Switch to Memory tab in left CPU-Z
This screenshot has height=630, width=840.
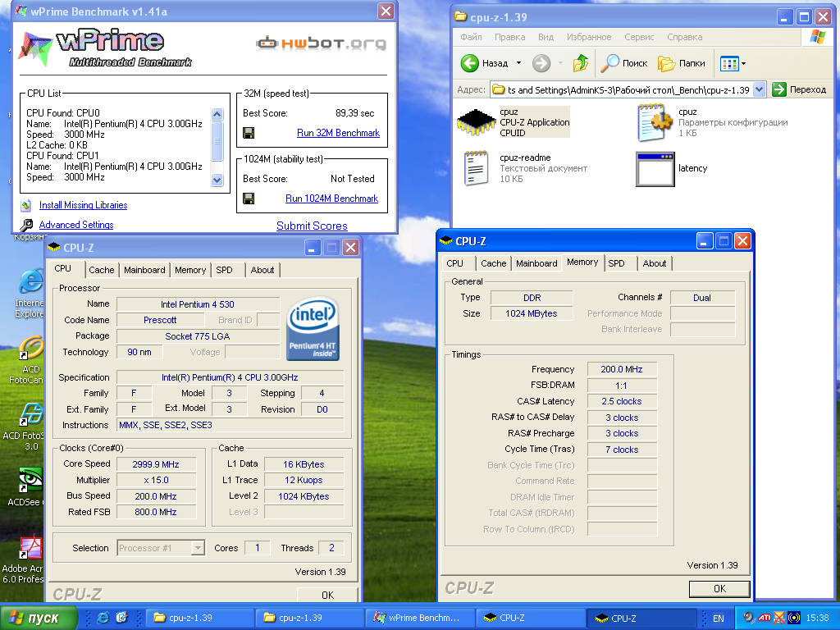(190, 270)
